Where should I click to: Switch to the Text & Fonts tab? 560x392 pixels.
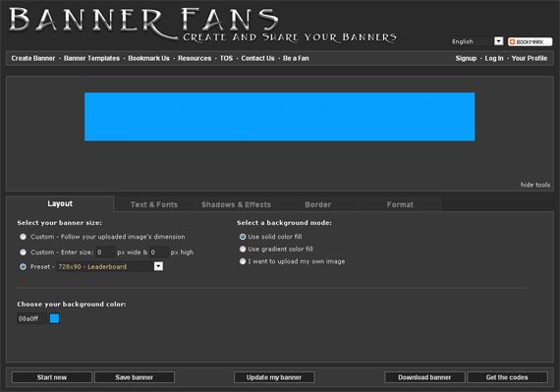tap(154, 204)
